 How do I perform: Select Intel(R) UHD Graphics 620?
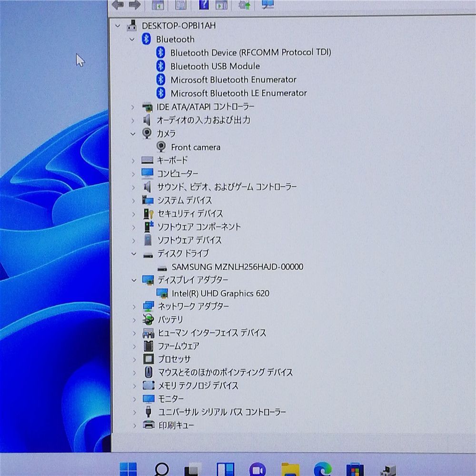click(220, 293)
